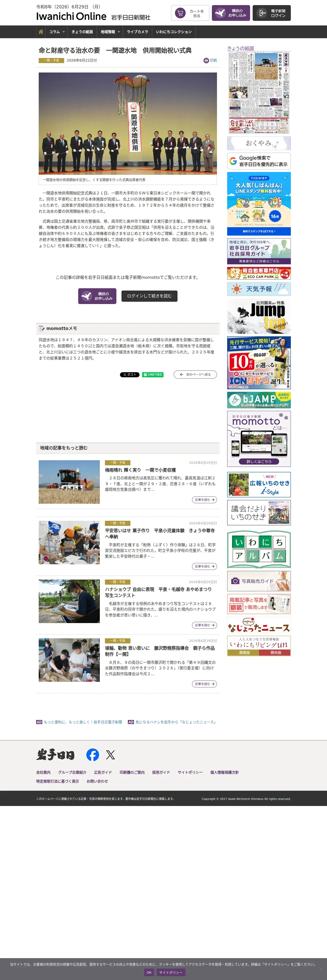The image size is (327, 980).
Task: Click the home icon in the navigation bar
Action: [x=41, y=32]
